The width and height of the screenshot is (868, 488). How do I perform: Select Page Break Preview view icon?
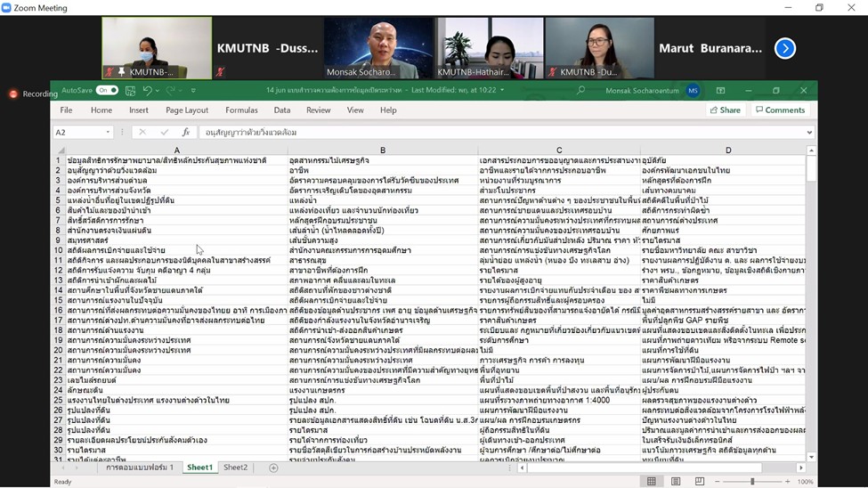[700, 482]
